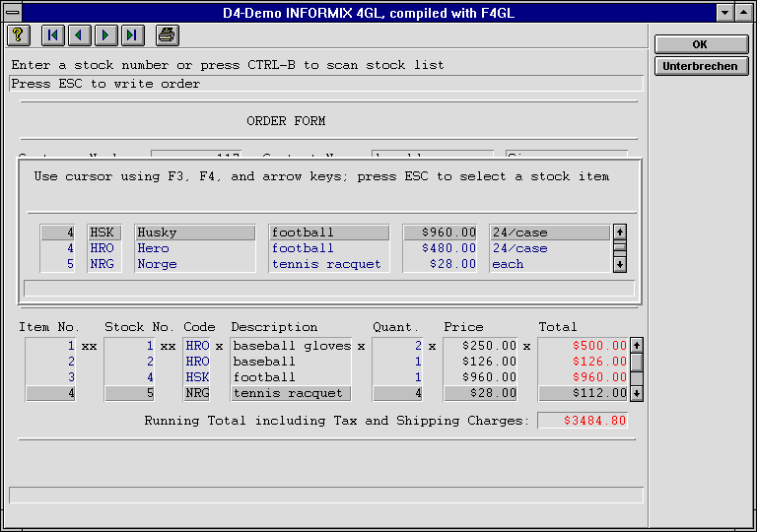Click the help question mark icon

[18, 35]
